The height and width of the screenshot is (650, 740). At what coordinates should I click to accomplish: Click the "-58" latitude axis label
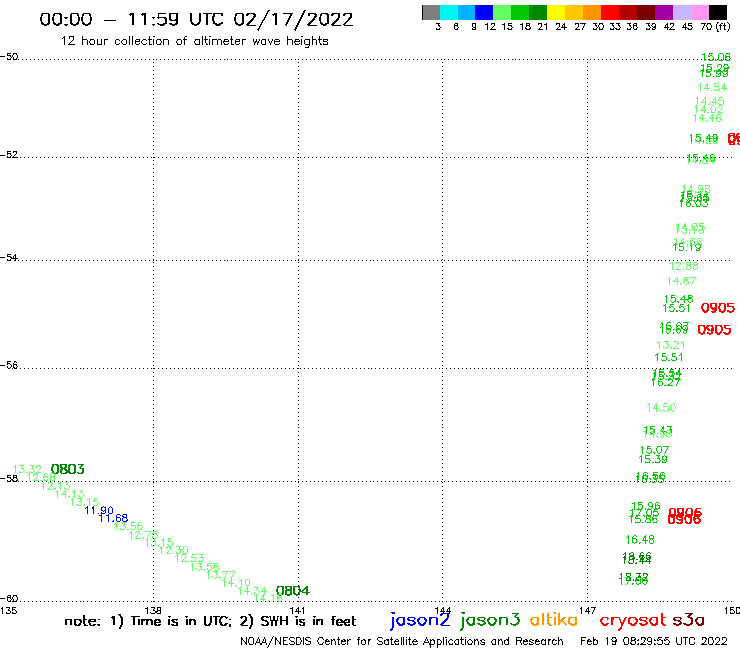pyautogui.click(x=9, y=478)
